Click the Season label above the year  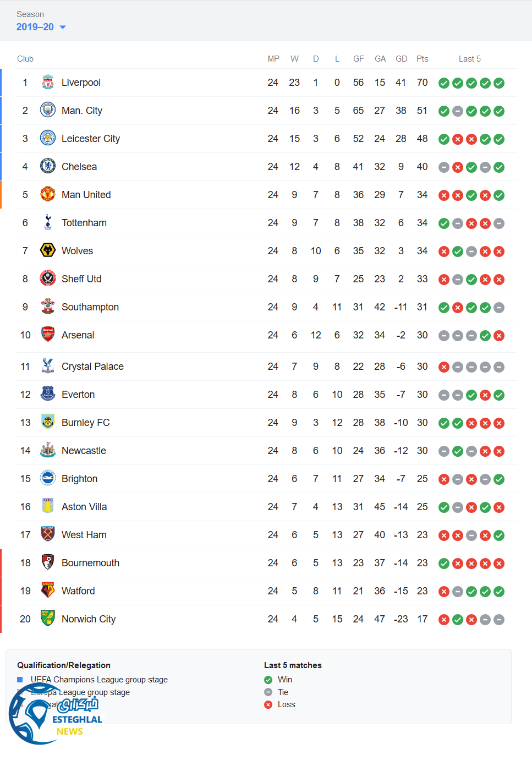[x=30, y=14]
